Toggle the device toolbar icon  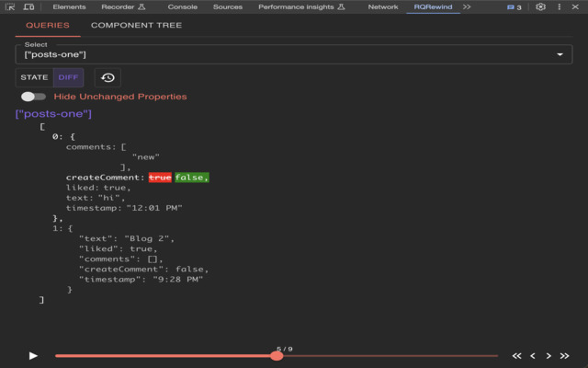point(28,6)
